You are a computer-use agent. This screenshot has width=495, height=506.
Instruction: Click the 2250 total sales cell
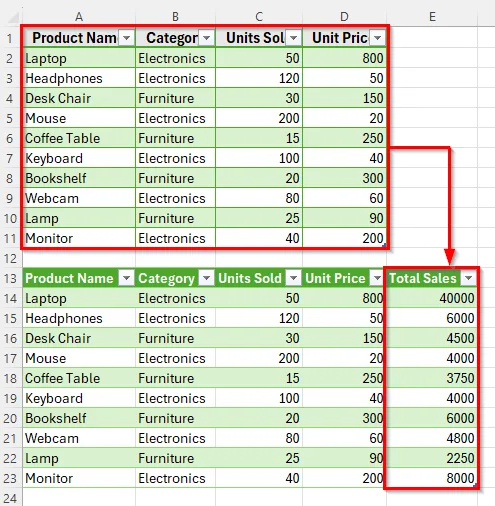[432, 458]
